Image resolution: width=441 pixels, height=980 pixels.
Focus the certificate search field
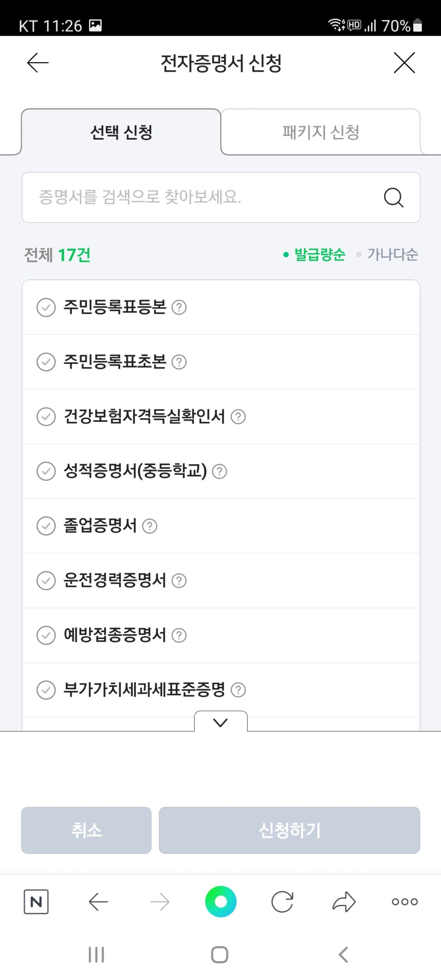coord(221,198)
